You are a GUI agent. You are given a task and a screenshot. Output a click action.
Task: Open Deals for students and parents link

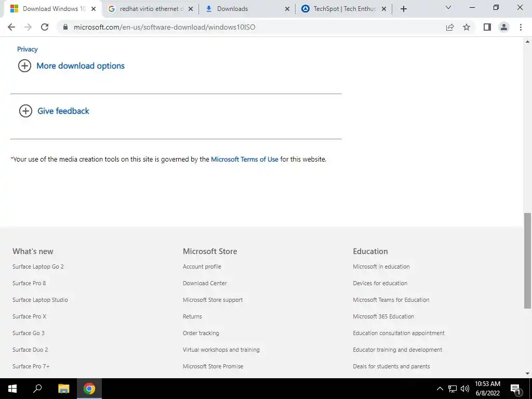(391, 366)
